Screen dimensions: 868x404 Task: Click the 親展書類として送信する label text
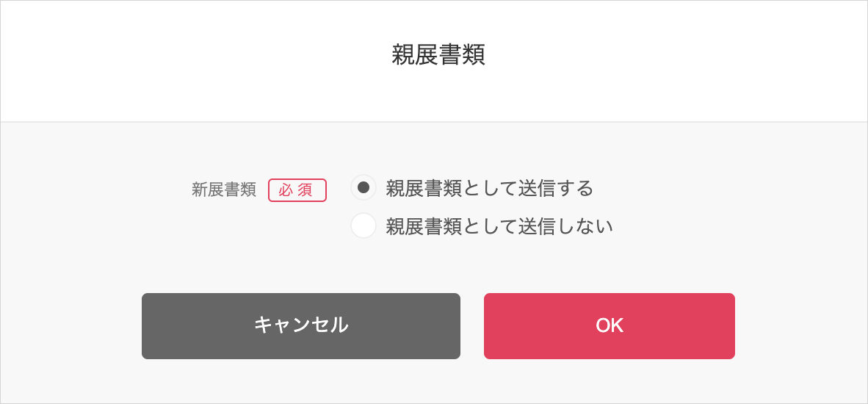point(489,189)
